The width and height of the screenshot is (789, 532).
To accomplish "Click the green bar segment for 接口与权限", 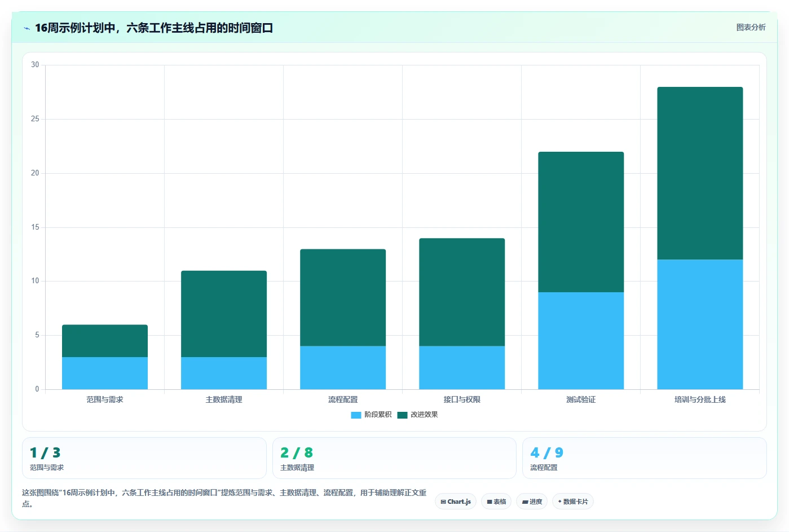I will tap(462, 292).
